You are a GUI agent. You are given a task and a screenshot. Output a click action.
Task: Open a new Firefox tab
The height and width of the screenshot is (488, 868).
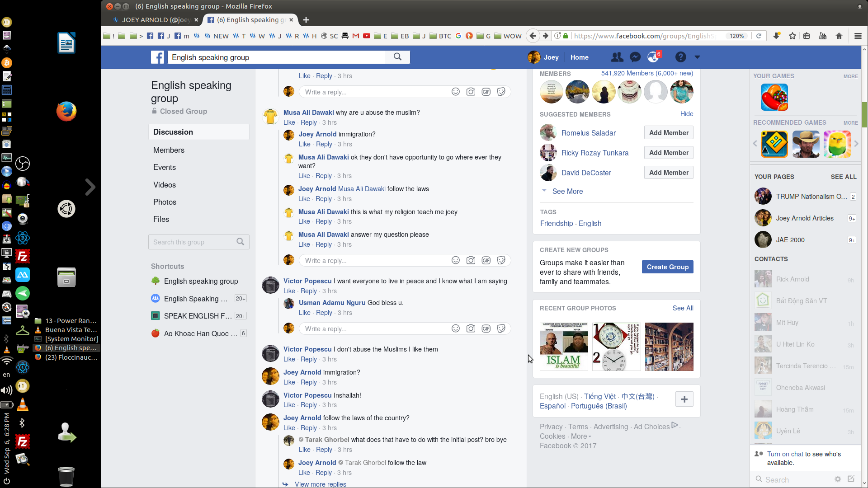[x=306, y=20]
